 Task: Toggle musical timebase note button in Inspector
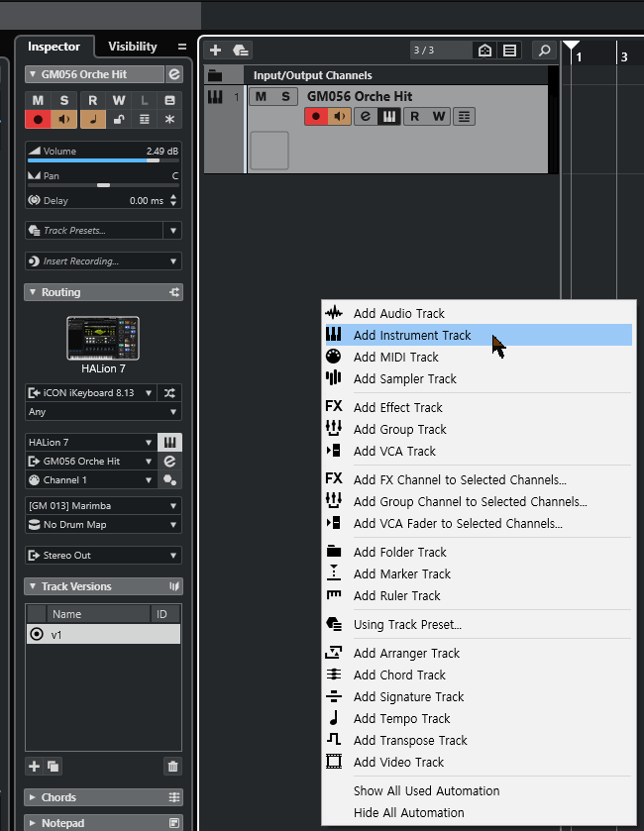(93, 119)
